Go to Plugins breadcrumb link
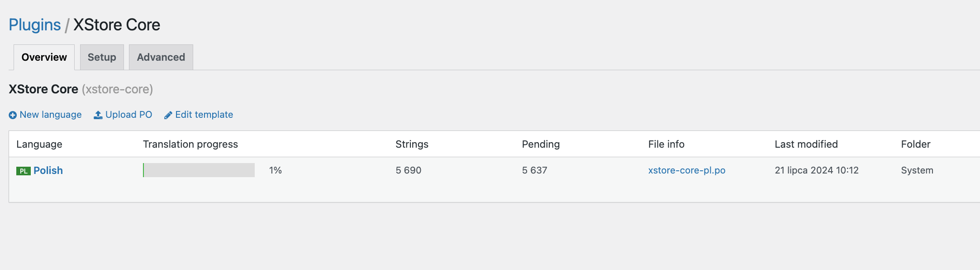This screenshot has height=270, width=980. tap(35, 25)
